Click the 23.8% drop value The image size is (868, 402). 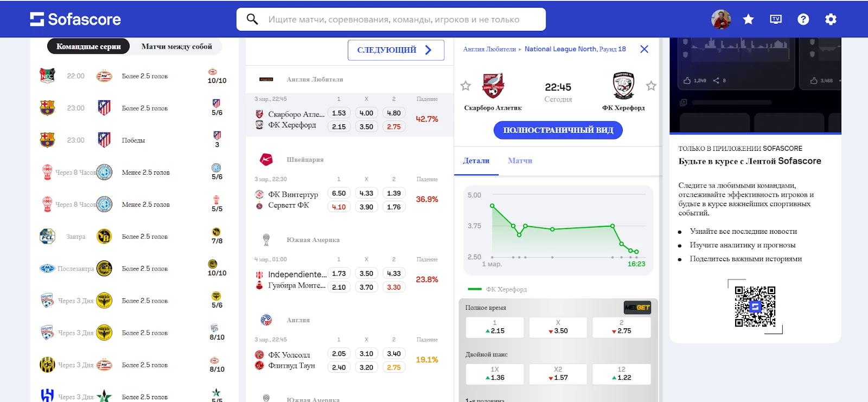(x=427, y=280)
